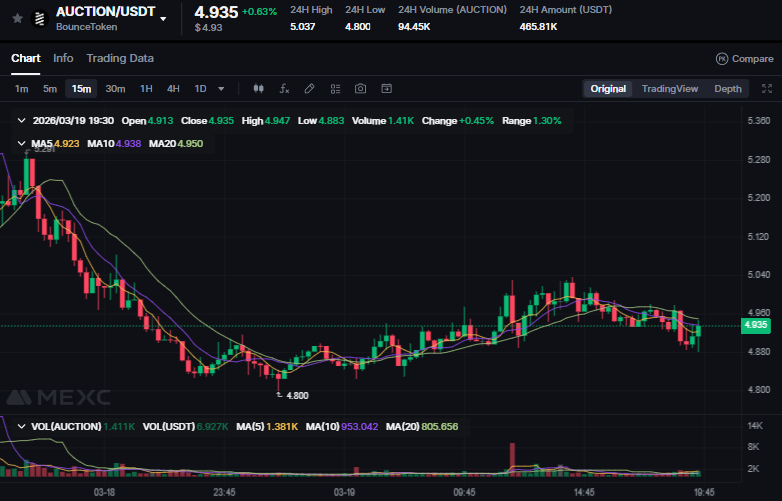
Task: Click the 24H Amount value 465.81K
Action: (x=538, y=26)
